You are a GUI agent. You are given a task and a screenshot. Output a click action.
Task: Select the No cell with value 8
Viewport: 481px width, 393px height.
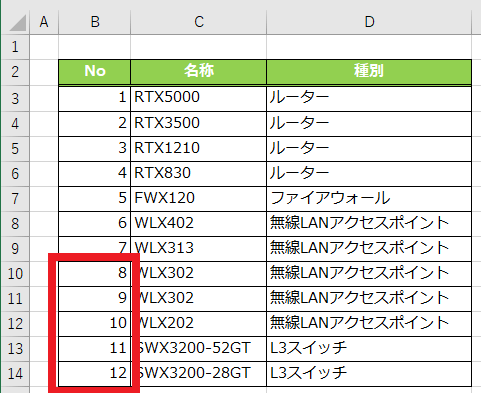coord(95,274)
